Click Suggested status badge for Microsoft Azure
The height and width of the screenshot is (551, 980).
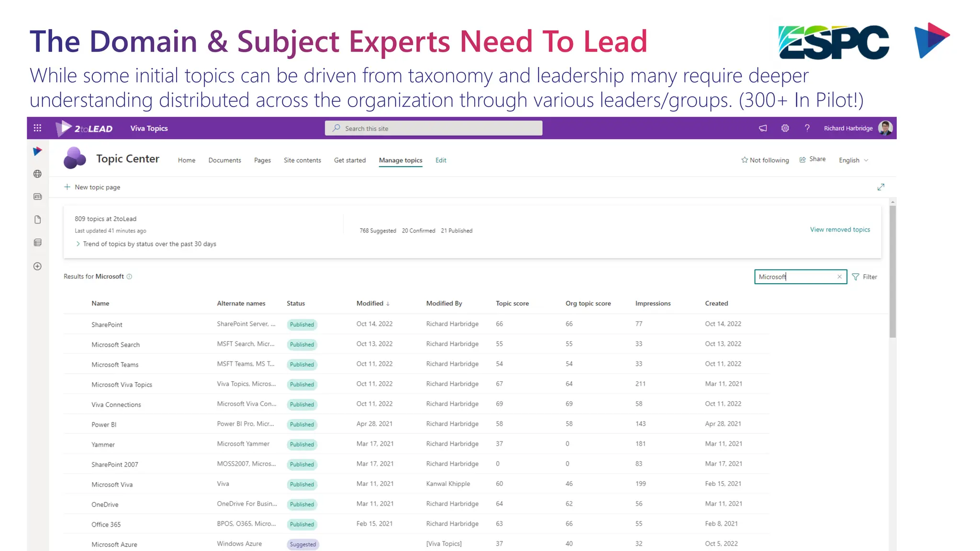click(x=303, y=544)
